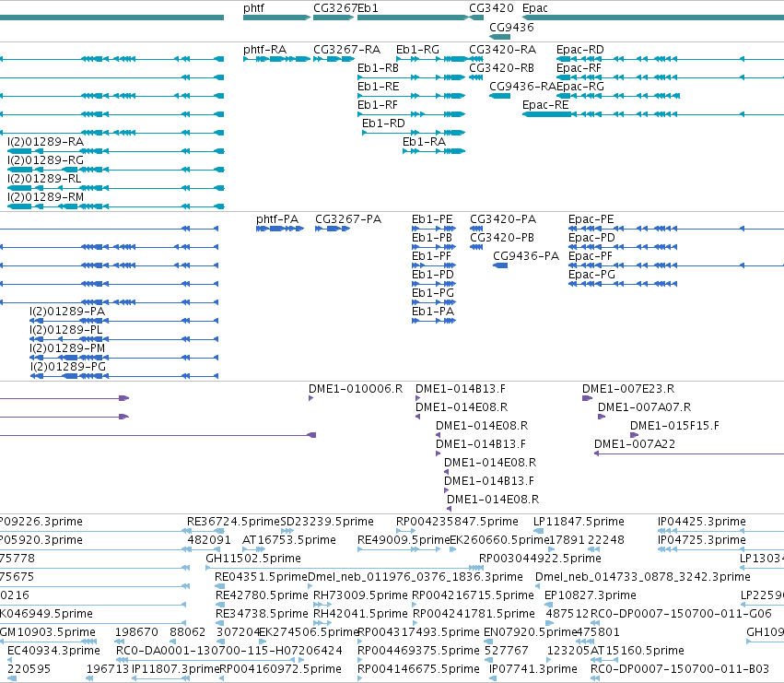Select the l(2)01289-PG CDS

(x=124, y=376)
